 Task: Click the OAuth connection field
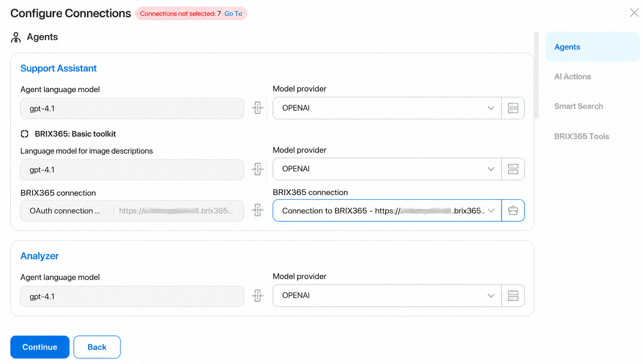[x=132, y=211]
